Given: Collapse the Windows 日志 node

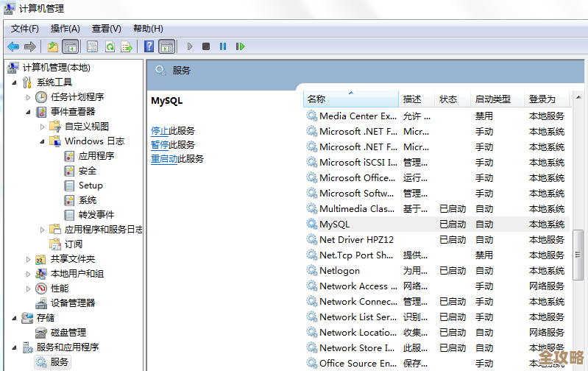Looking at the screenshot, I should pyautogui.click(x=42, y=141).
